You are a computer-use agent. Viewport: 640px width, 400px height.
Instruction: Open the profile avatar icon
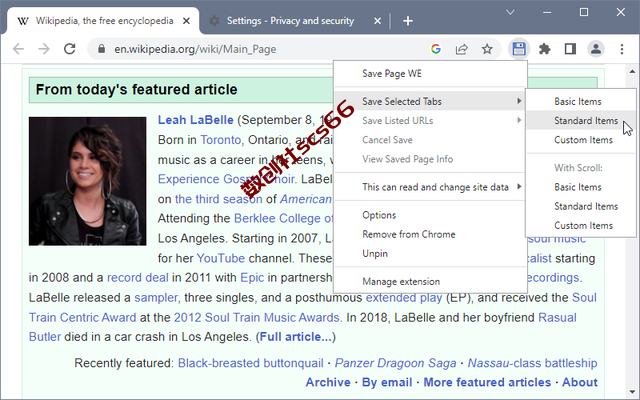[x=596, y=49]
